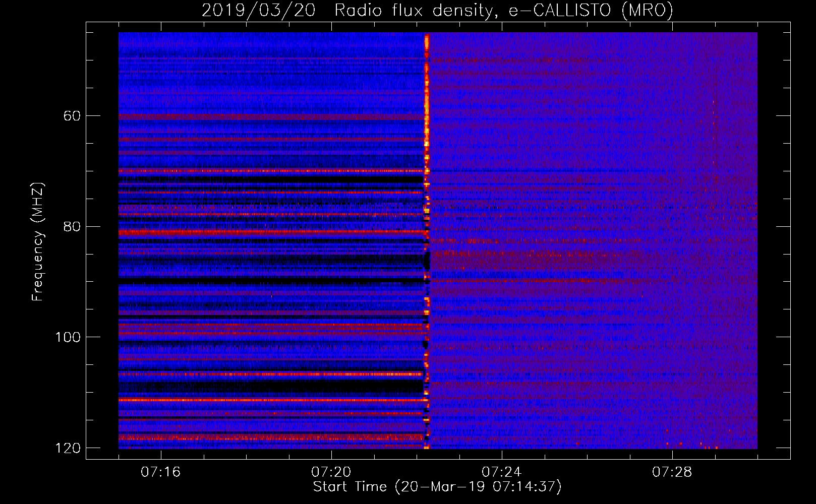Click the 07:16 time tick label
The image size is (816, 504).
(161, 472)
